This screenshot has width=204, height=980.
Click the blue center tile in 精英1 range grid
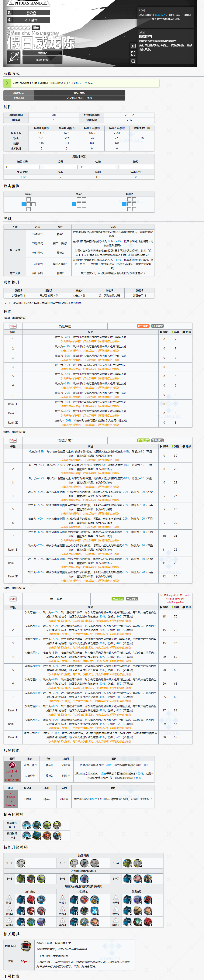(x=74, y=204)
